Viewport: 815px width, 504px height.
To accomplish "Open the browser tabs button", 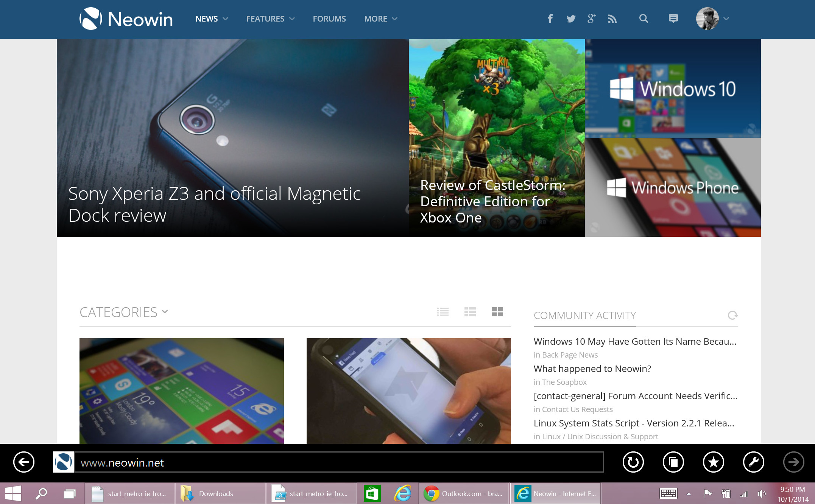I will point(673,462).
